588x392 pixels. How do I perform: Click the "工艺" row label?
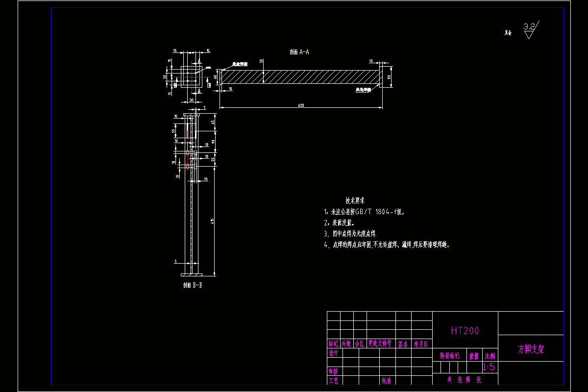coord(333,380)
